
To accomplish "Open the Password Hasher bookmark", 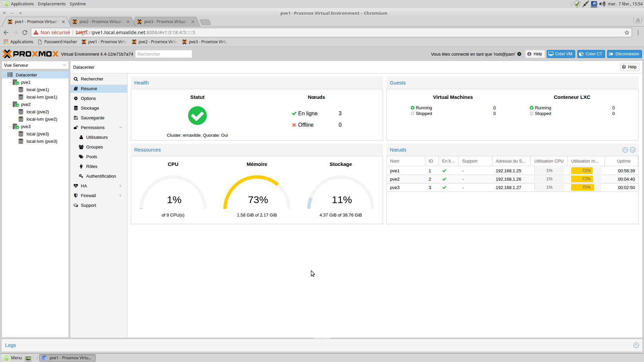I will coord(57,42).
